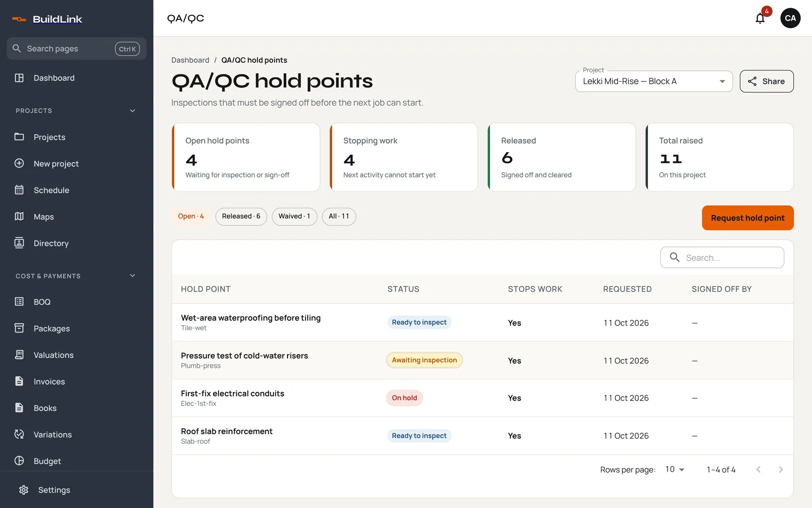This screenshot has width=812, height=508.
Task: Open Pressure test of cold-water risers row
Action: [x=482, y=360]
